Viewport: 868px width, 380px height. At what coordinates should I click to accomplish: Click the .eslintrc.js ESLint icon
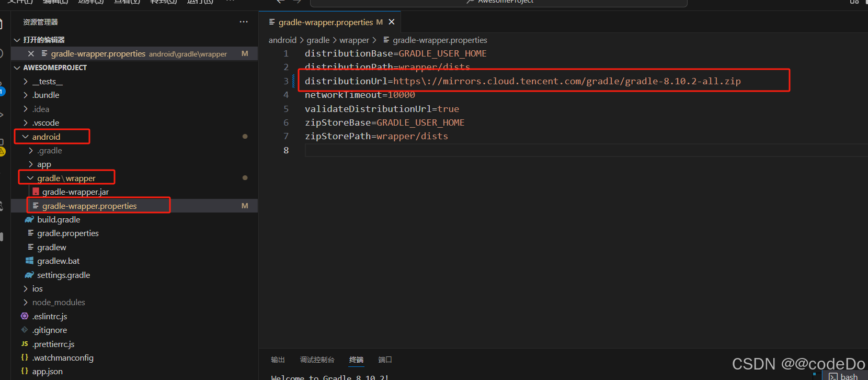(x=25, y=316)
